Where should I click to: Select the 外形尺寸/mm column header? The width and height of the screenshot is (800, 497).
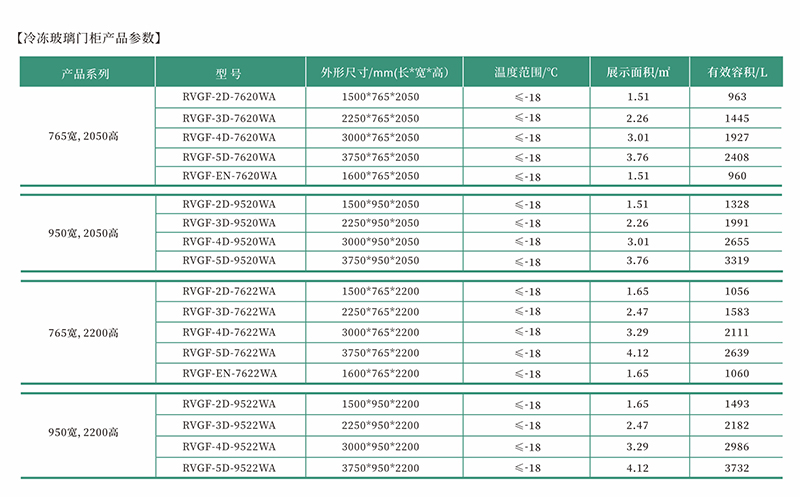click(x=380, y=73)
